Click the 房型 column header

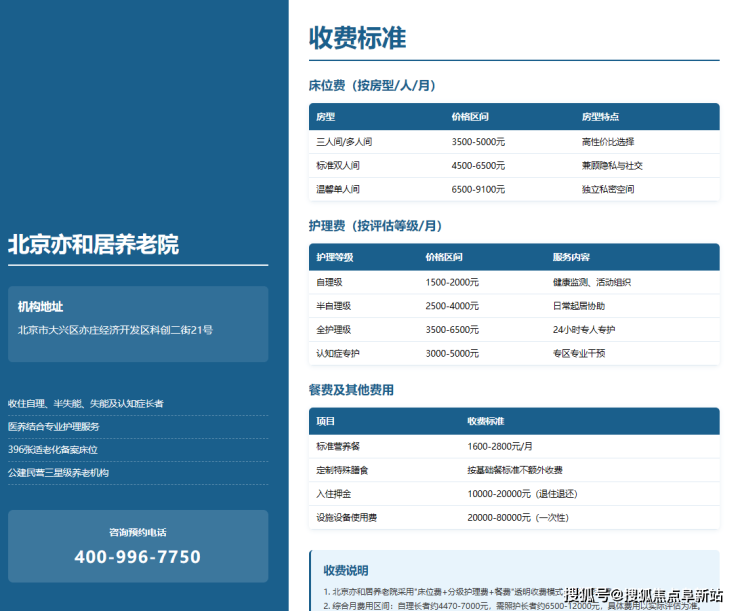(x=326, y=117)
